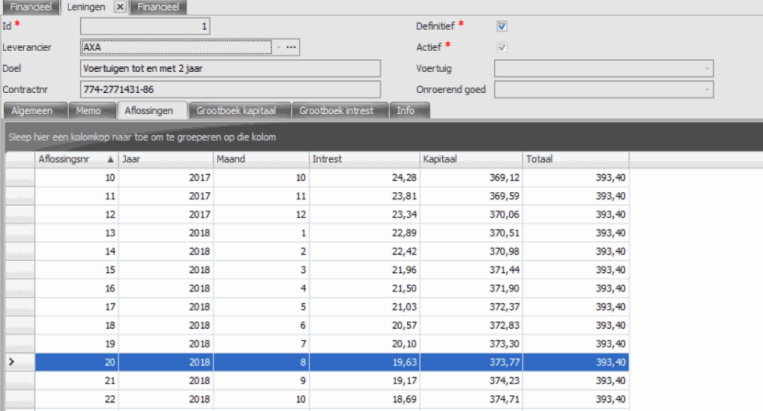Image resolution: width=763 pixels, height=411 pixels.
Task: Close the Leningen tab with the X icon
Action: (x=120, y=7)
